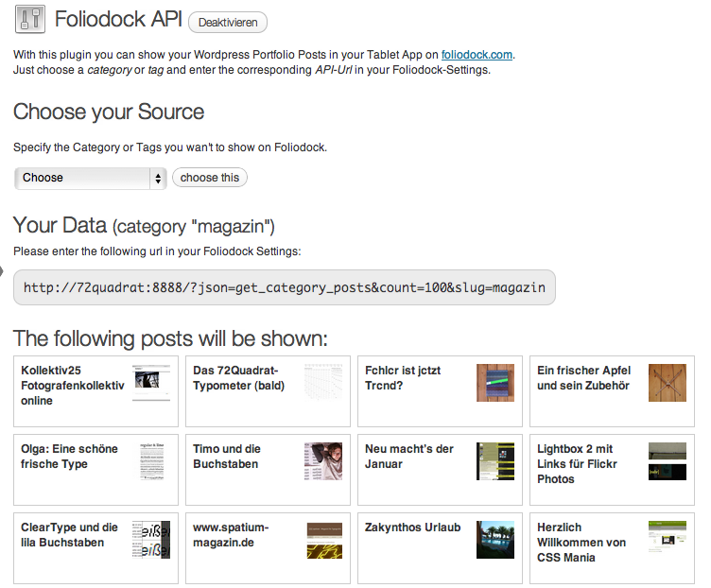Viewport: 711px width, 588px height.
Task: Click the Das 72Quadrat-Typometer post thumbnail
Action: 323,383
